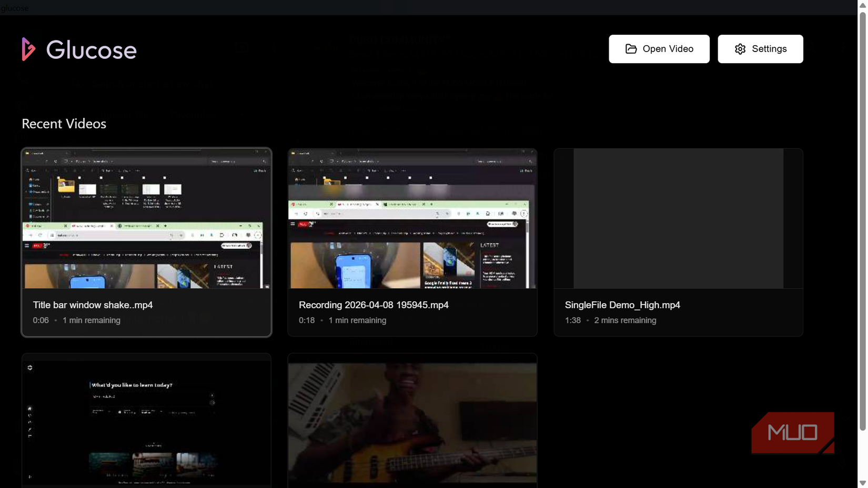Click the gear icon on Settings button

click(740, 48)
